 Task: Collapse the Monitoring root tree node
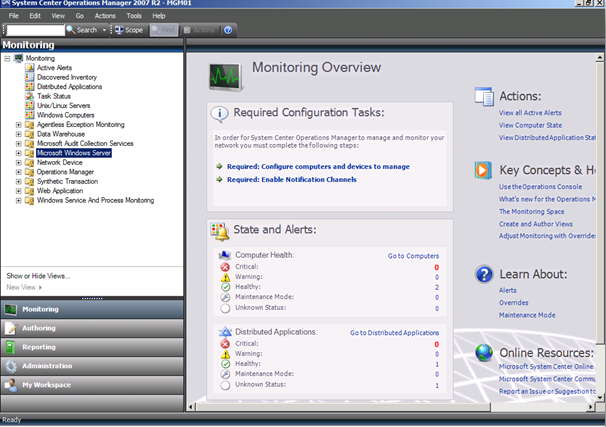pos(7,58)
